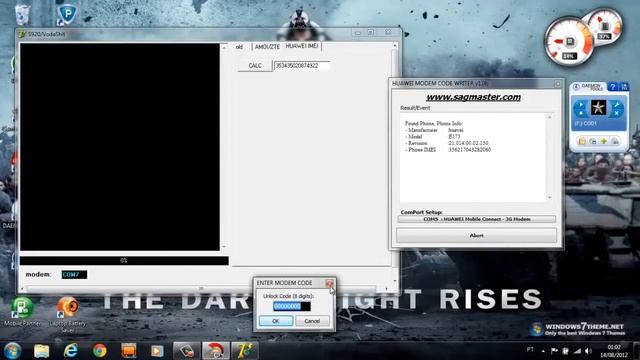The width and height of the screenshot is (640, 360).
Task: Click the 8-digit unlock code input field
Action: click(291, 306)
